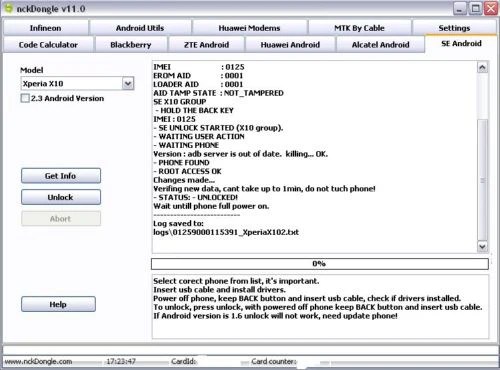Image resolution: width=500 pixels, height=370 pixels.
Task: Click the PHONE FOUND log line
Action: [181, 163]
